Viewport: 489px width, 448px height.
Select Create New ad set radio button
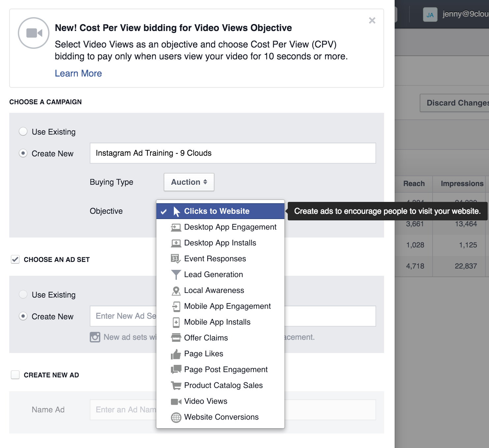pos(23,316)
